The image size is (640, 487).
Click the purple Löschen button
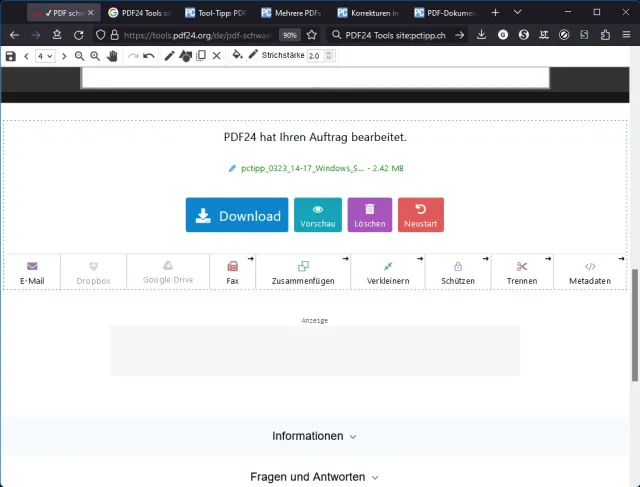(x=370, y=215)
